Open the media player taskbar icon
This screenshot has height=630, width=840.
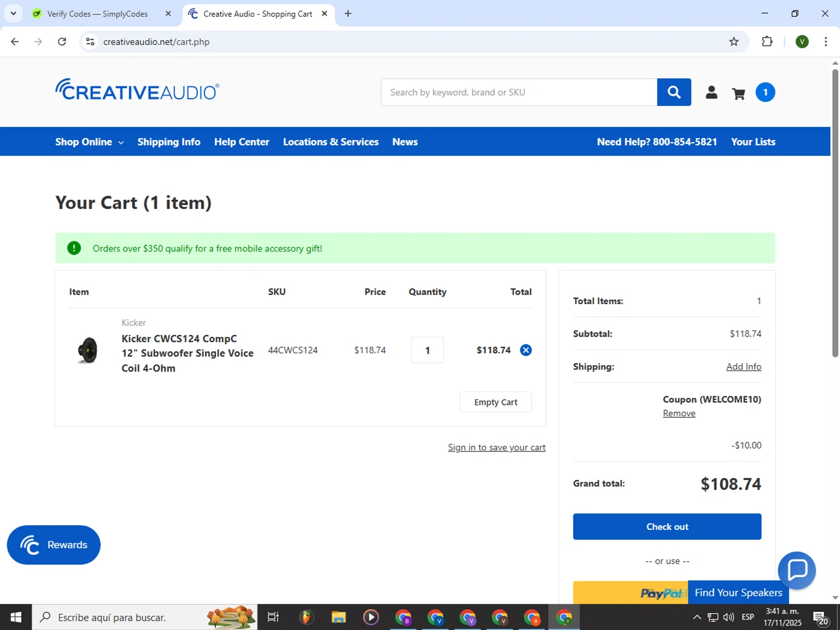(371, 617)
